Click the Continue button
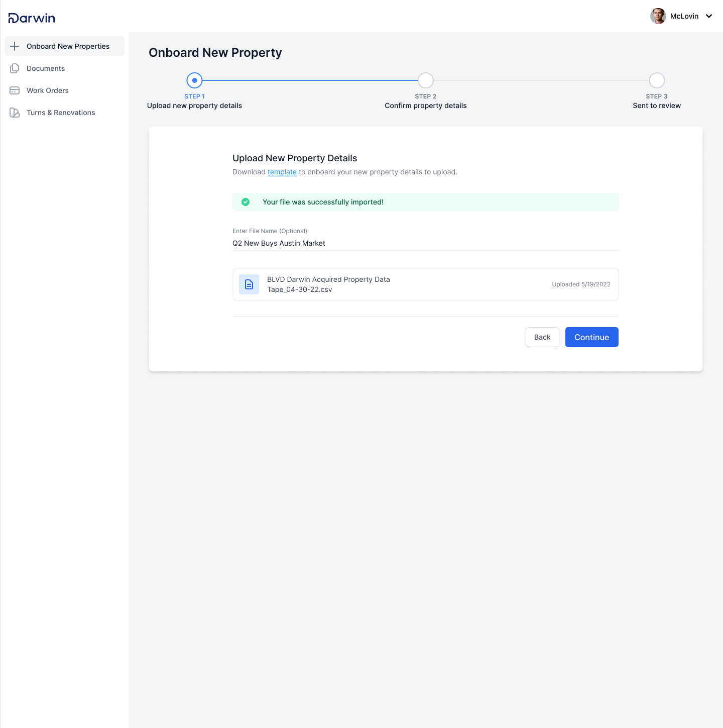The width and height of the screenshot is (723, 728). (592, 337)
